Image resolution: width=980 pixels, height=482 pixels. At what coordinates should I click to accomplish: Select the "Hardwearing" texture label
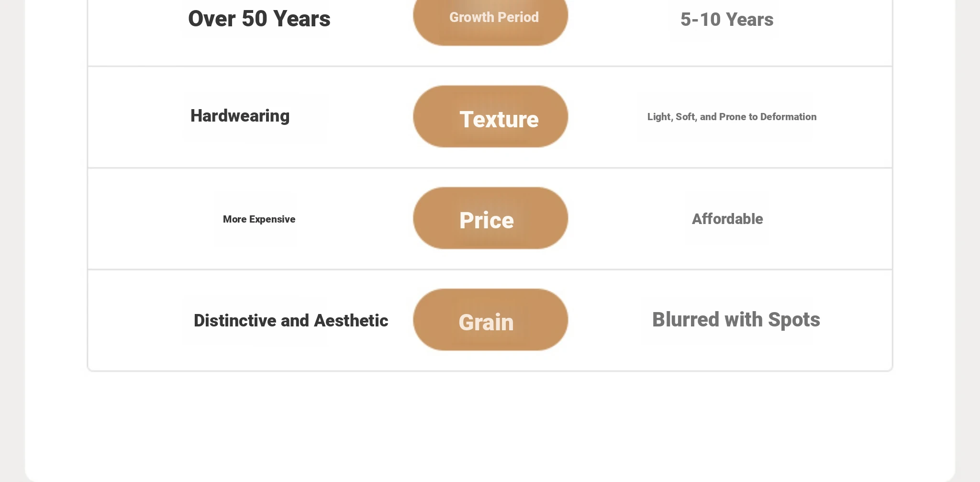click(x=240, y=116)
